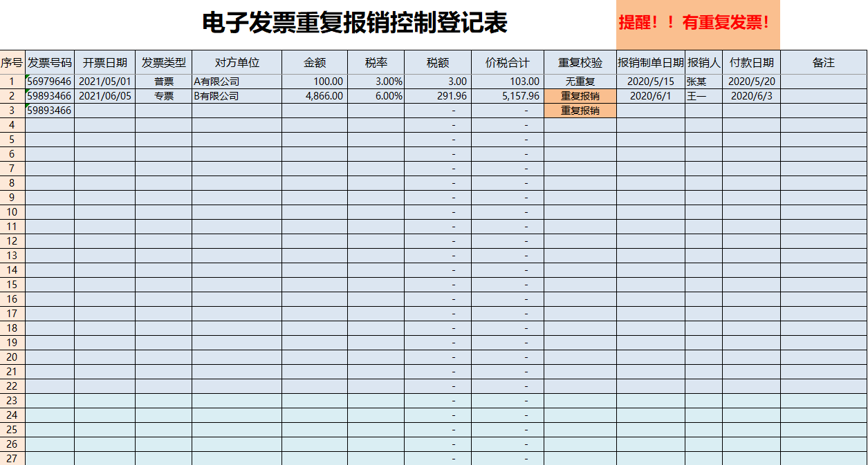This screenshot has height=465, width=868.
Task: Click the orange 重复报销 cell in row 2
Action: [580, 95]
